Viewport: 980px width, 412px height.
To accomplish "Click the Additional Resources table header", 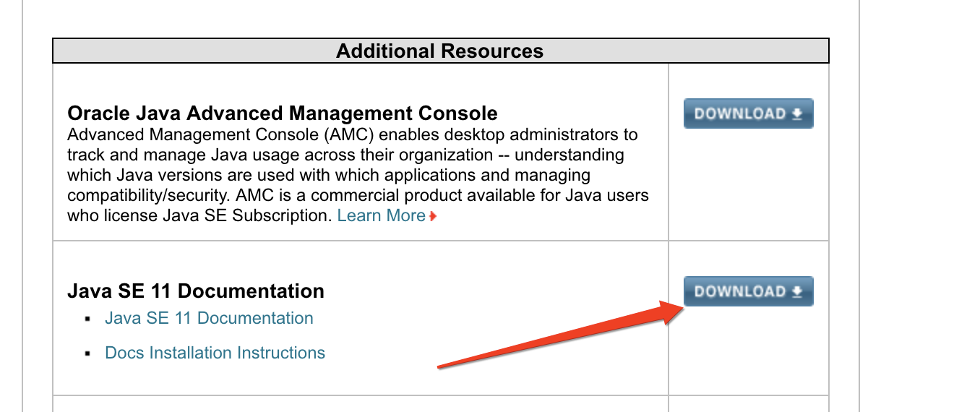I will click(440, 51).
